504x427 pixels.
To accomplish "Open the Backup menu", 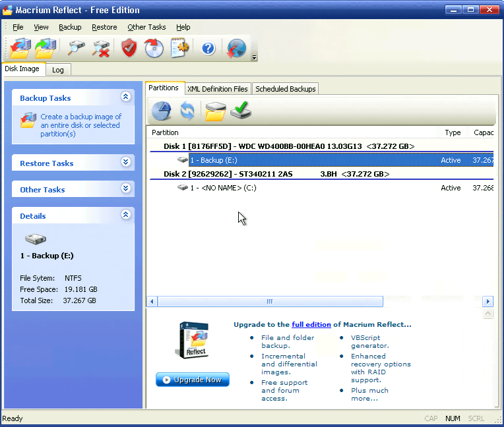I will click(x=70, y=27).
